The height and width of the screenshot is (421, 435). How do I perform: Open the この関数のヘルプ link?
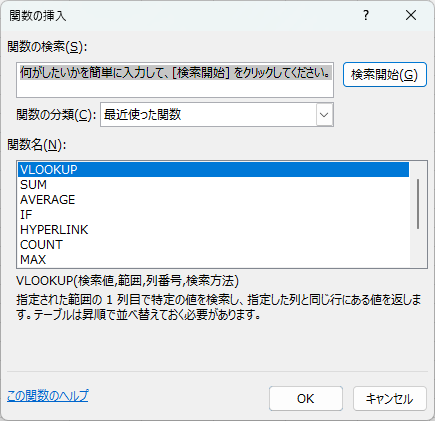click(x=48, y=396)
